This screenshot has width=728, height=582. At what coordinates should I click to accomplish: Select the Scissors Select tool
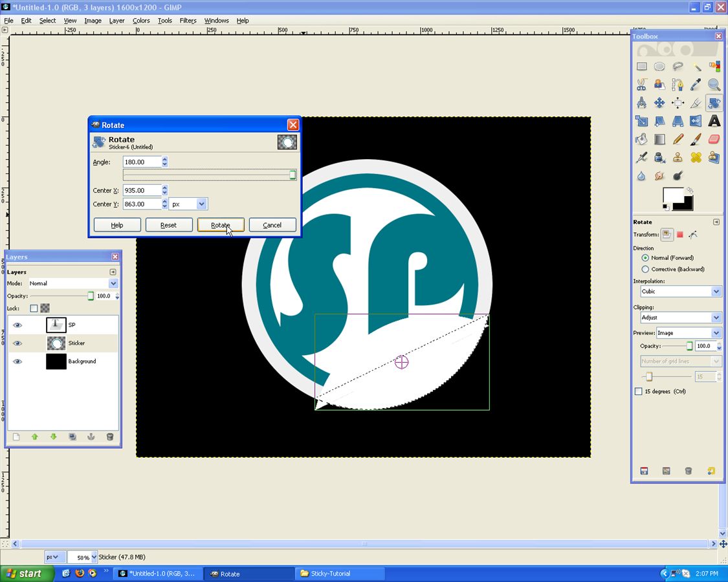(x=642, y=85)
